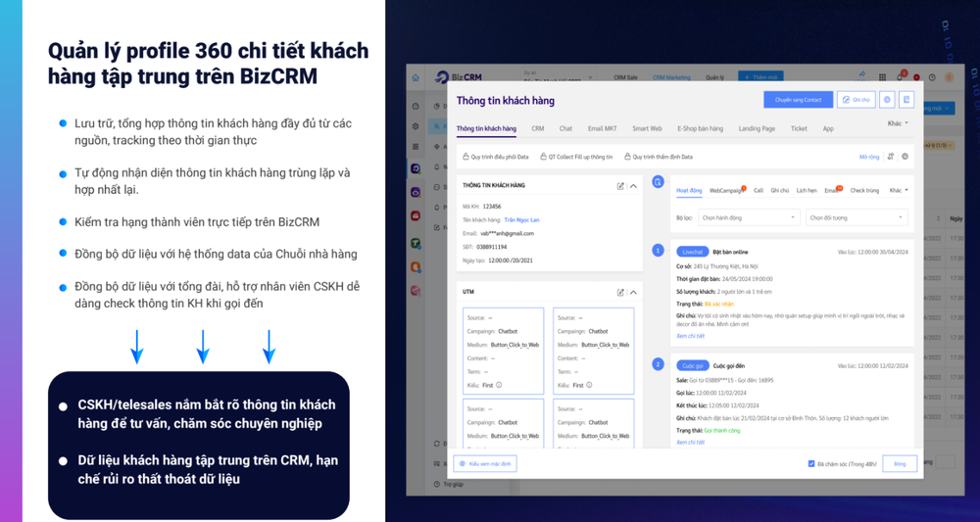Open the customer name link Trần Ngọc Lan
Image resolution: width=980 pixels, height=522 pixels.
click(521, 219)
